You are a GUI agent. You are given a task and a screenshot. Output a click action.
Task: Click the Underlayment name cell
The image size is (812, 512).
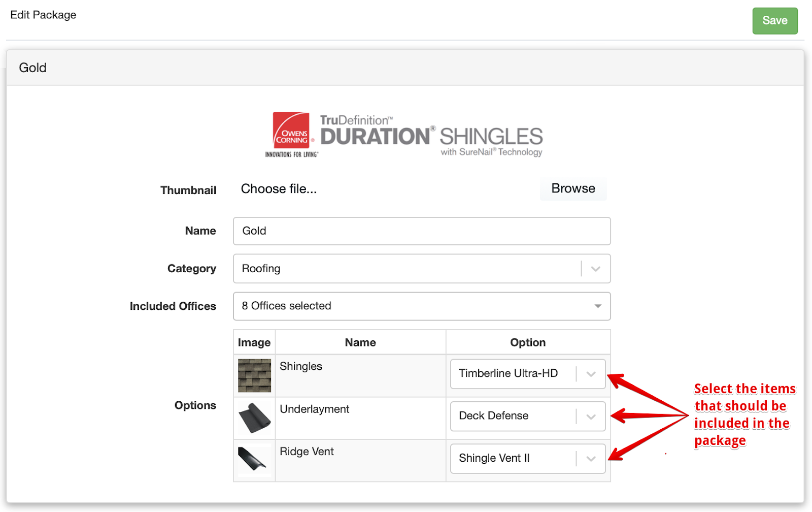[x=360, y=418]
